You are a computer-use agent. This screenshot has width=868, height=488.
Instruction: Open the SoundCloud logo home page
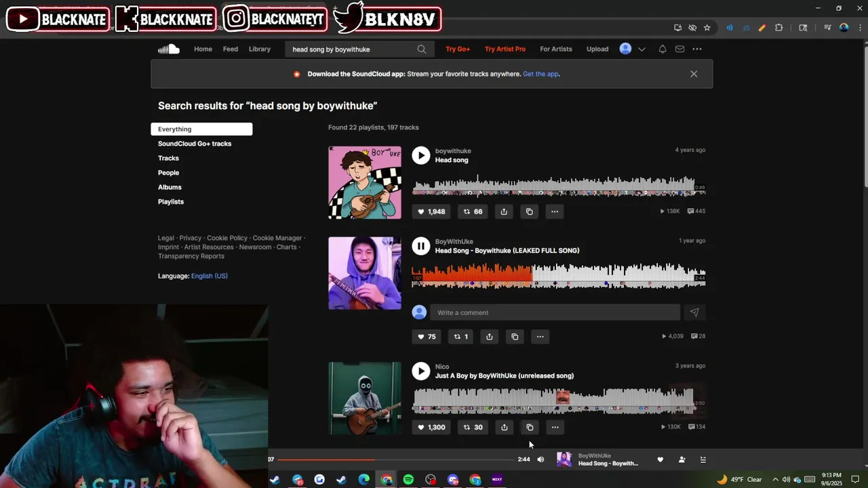click(169, 49)
